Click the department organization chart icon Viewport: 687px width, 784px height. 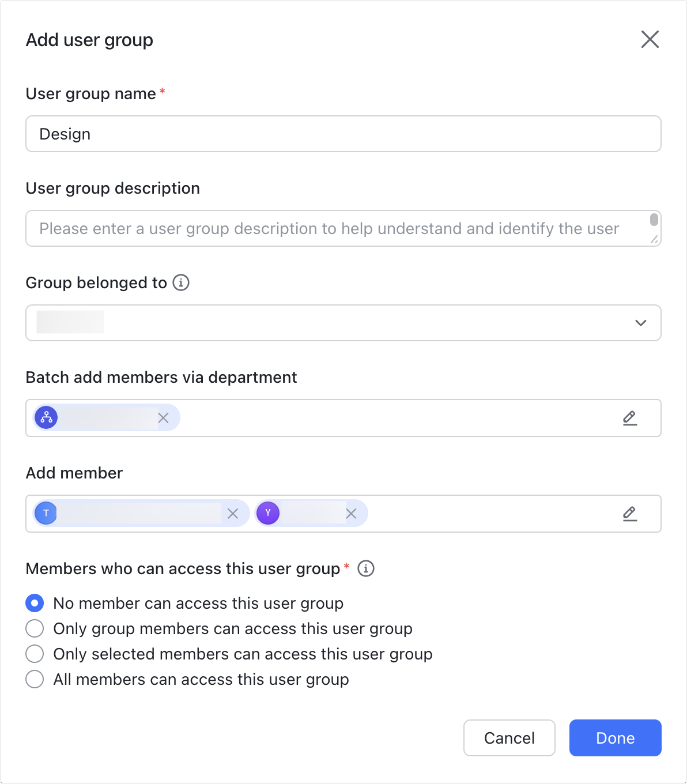coord(46,418)
